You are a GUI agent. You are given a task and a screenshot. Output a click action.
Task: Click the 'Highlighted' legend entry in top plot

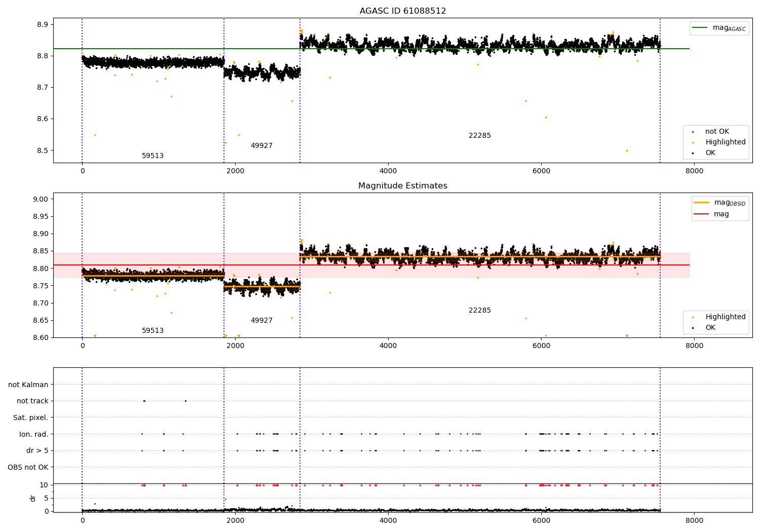(x=725, y=142)
